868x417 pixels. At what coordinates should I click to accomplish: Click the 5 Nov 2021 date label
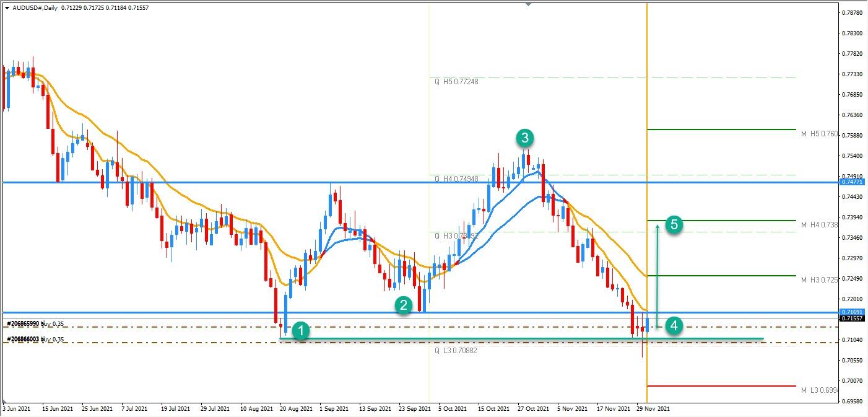572,409
